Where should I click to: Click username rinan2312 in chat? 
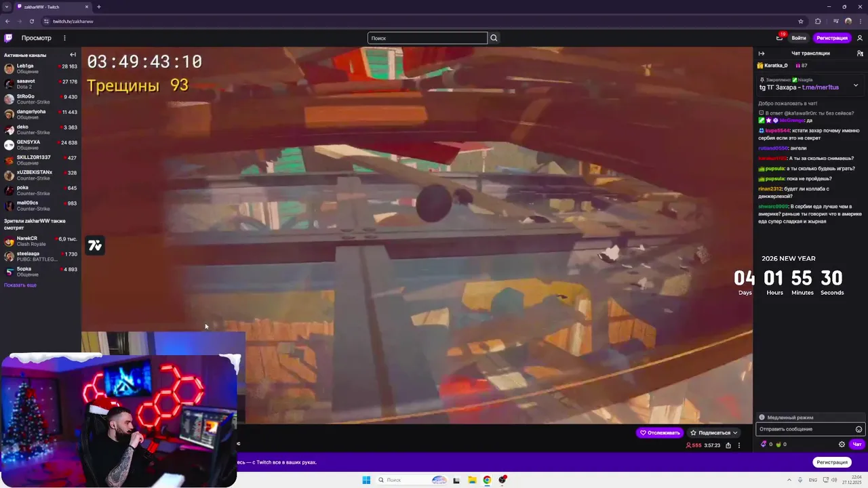pyautogui.click(x=770, y=188)
